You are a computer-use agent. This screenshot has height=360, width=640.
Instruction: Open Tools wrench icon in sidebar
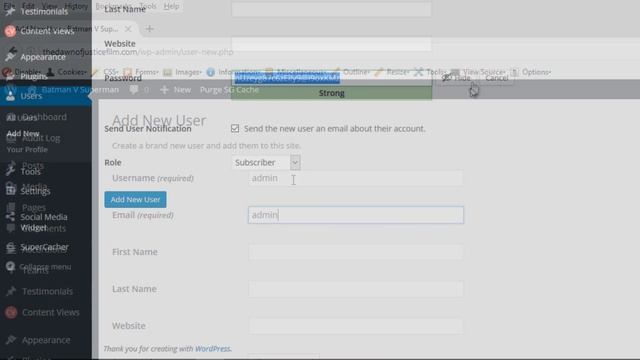click(x=10, y=171)
